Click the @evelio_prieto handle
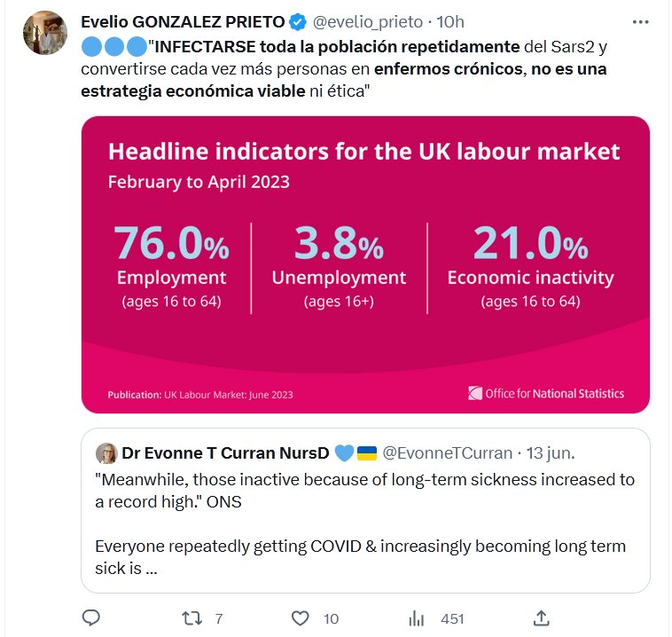The height and width of the screenshot is (637, 672). (x=365, y=21)
